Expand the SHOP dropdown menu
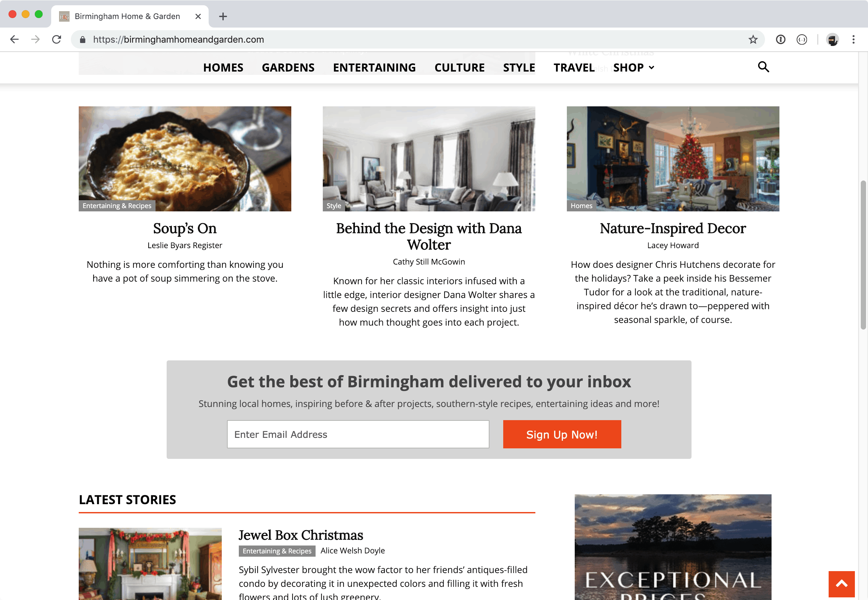 point(633,68)
